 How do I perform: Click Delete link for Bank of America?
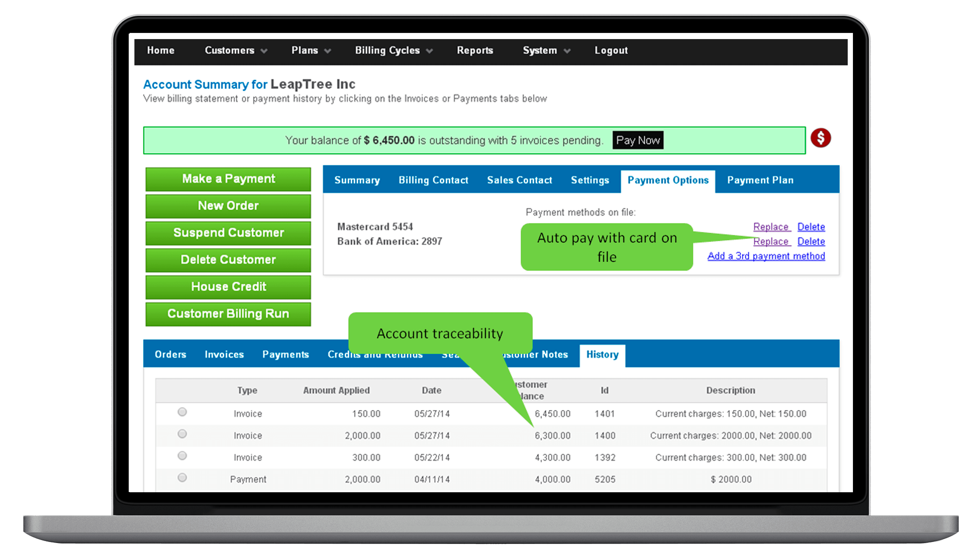(811, 242)
